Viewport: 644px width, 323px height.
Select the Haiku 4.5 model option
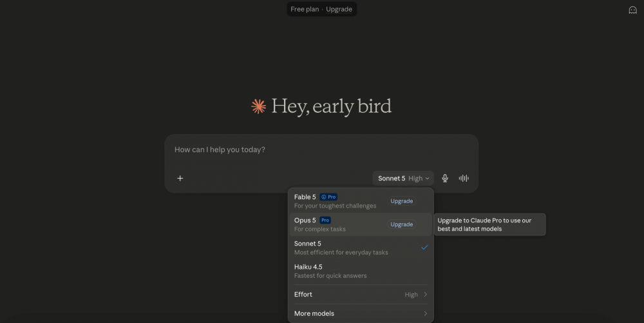click(361, 271)
